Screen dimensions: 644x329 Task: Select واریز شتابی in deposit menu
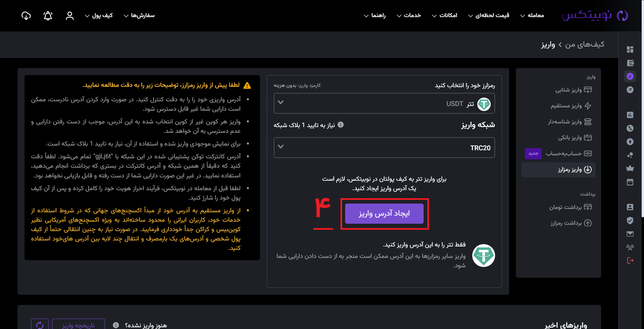click(x=573, y=90)
